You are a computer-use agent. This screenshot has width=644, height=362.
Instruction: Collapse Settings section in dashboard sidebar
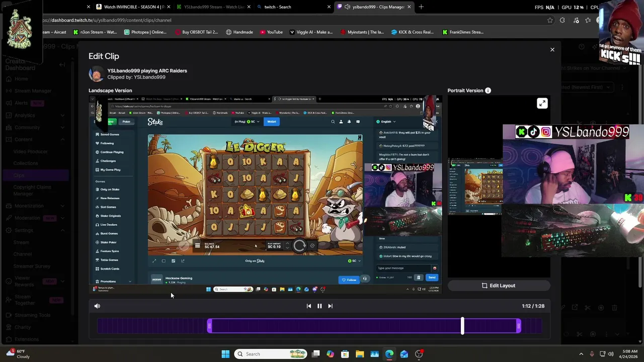(62, 230)
